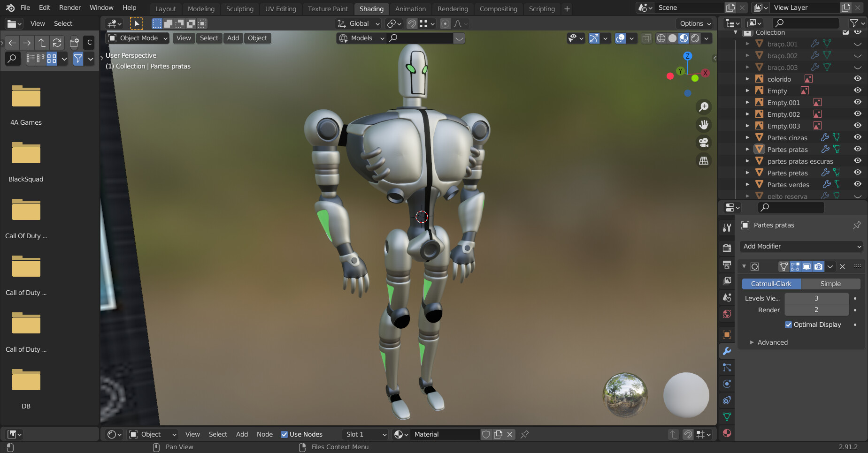Open the Object Mode selector
Screen dimensions: 868x453
[x=137, y=38]
